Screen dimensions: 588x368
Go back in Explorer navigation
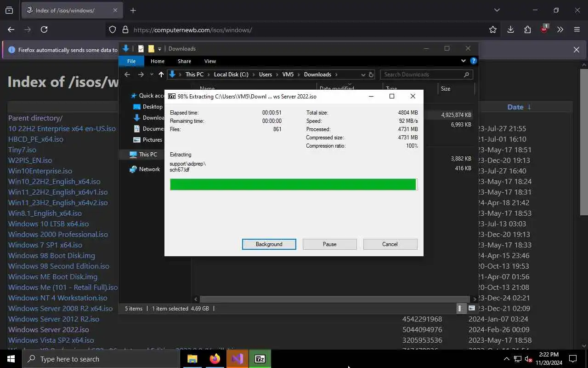127,75
